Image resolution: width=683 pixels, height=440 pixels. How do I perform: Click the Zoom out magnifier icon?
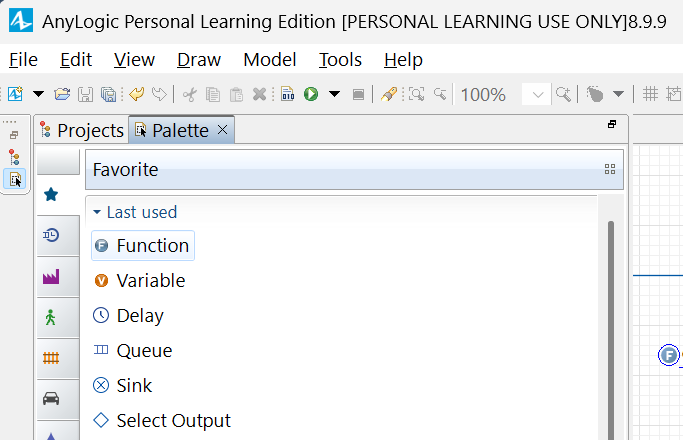coord(440,94)
